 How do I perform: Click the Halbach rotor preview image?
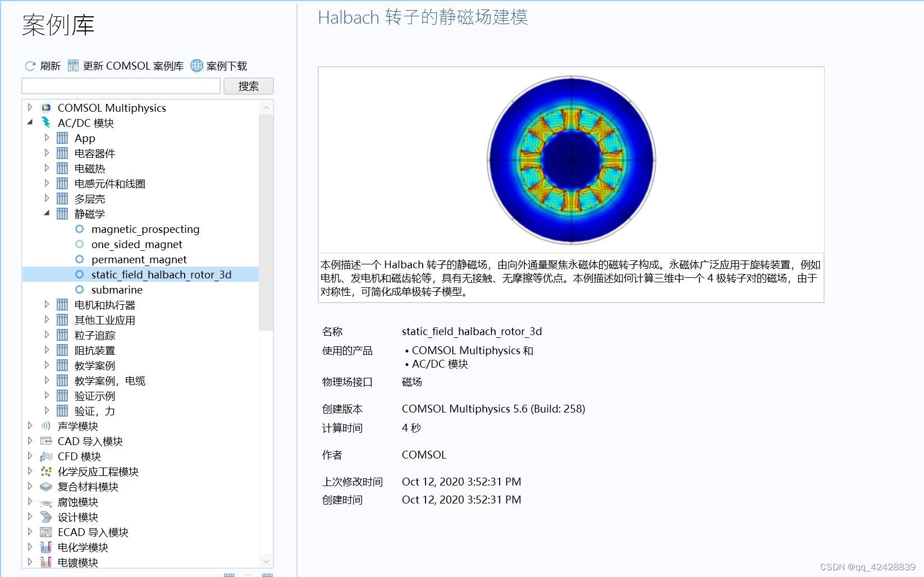tap(571, 160)
